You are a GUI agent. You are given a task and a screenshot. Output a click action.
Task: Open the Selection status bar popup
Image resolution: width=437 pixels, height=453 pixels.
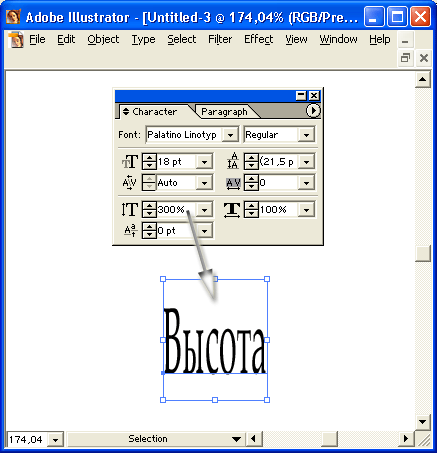[236, 439]
